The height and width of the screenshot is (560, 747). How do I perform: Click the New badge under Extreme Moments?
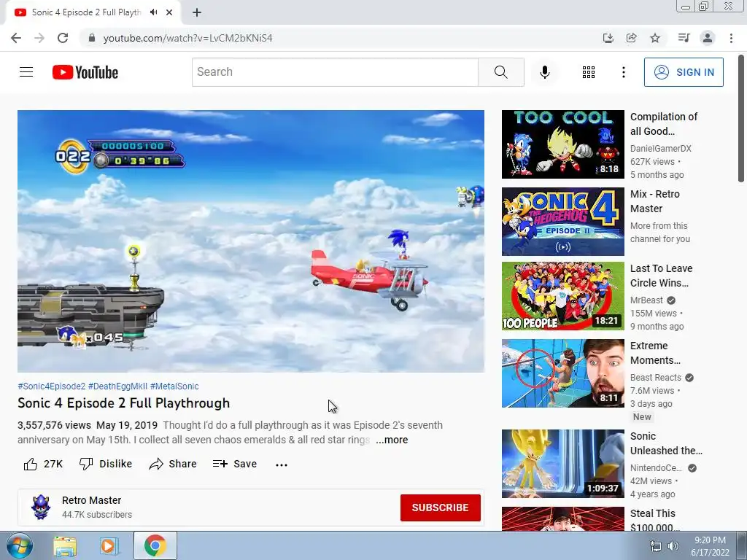(x=642, y=416)
